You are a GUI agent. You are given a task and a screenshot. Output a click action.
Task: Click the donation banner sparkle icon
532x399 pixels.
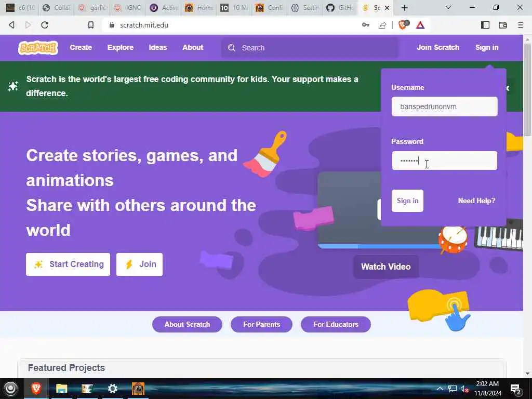coord(13,86)
